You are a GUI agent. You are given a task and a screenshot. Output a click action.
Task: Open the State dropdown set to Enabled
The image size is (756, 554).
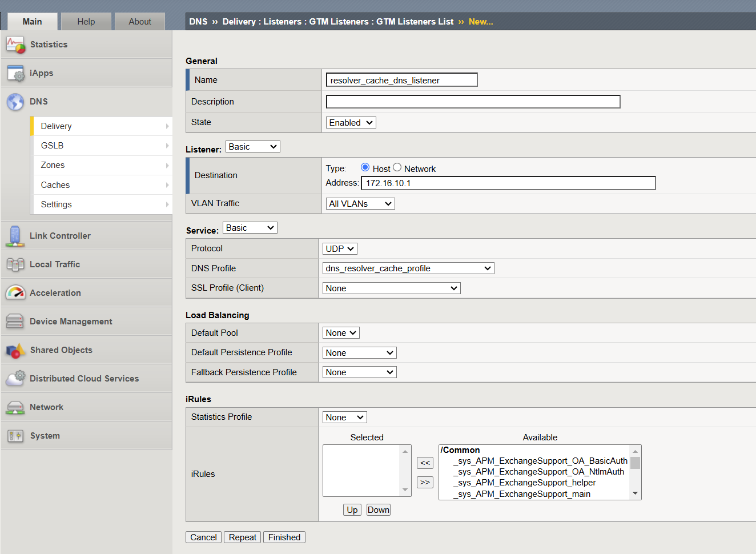coord(350,122)
